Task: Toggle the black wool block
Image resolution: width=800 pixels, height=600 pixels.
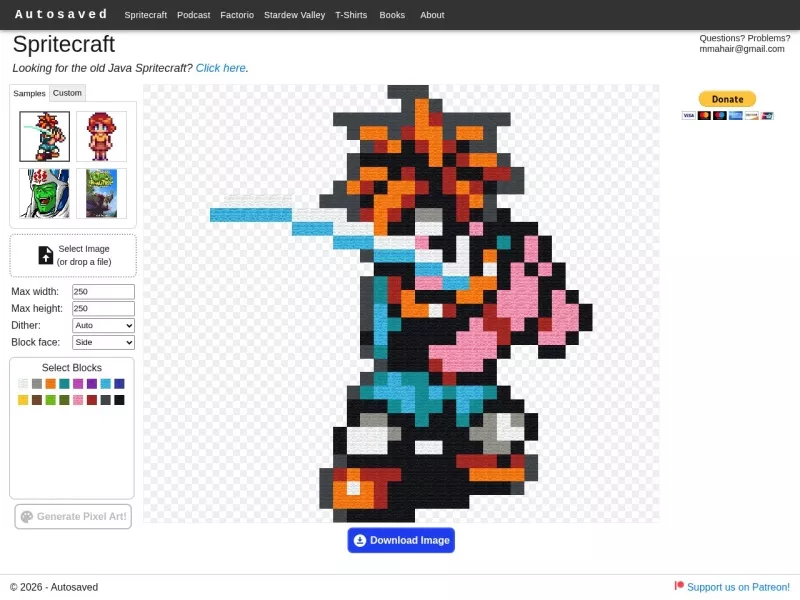Action: click(x=119, y=400)
